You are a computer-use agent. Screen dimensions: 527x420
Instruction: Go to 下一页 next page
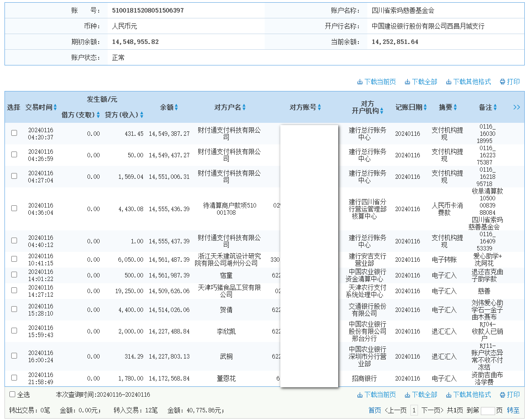[x=432, y=410]
